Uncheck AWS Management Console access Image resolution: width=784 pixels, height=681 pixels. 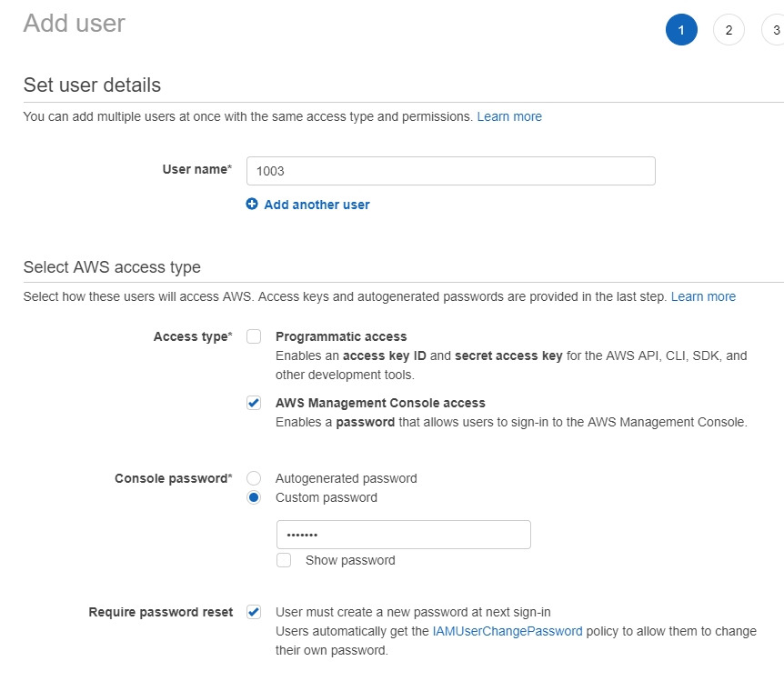254,403
